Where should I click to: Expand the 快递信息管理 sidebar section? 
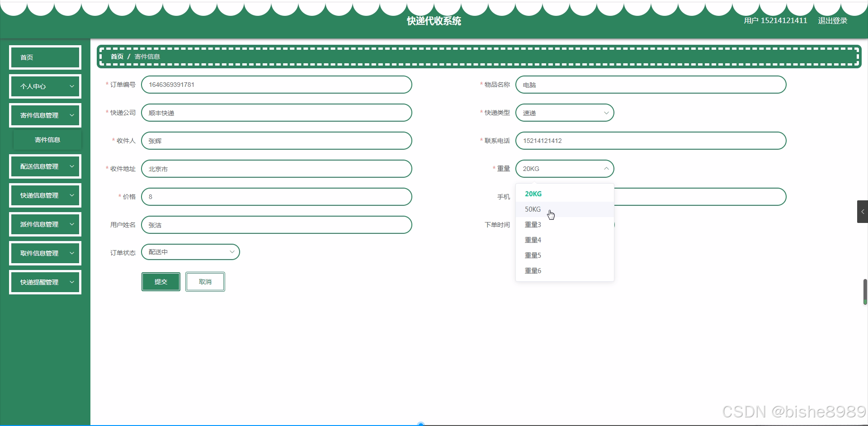(x=45, y=195)
